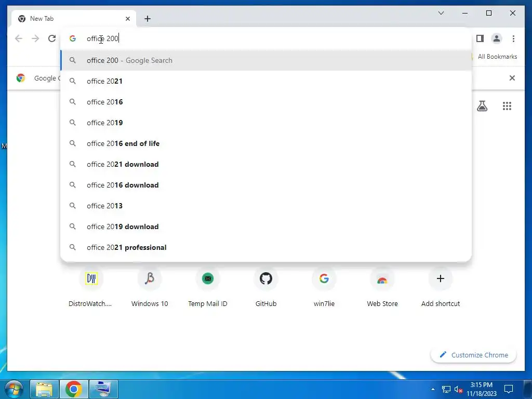Open the GitHub shortcut

[x=266, y=288]
